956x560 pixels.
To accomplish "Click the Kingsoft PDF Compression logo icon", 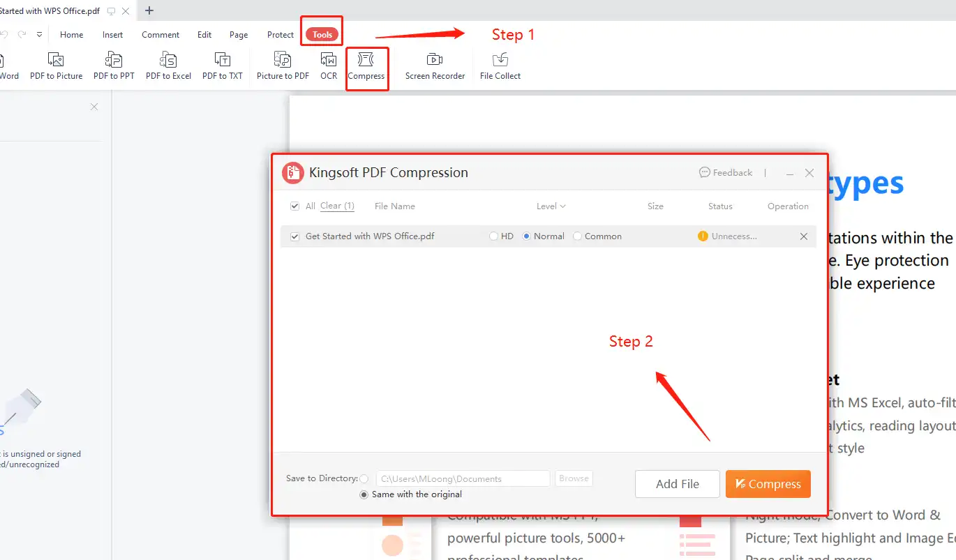I will pyautogui.click(x=292, y=172).
